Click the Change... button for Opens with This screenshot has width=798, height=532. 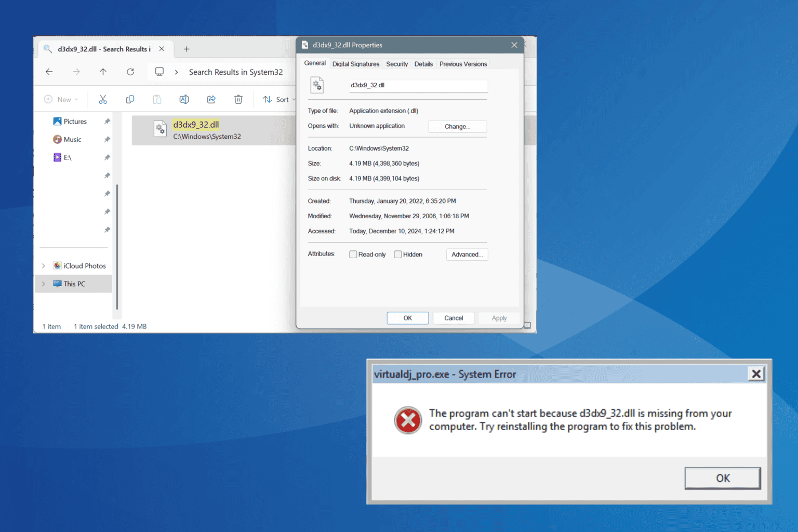(x=457, y=126)
